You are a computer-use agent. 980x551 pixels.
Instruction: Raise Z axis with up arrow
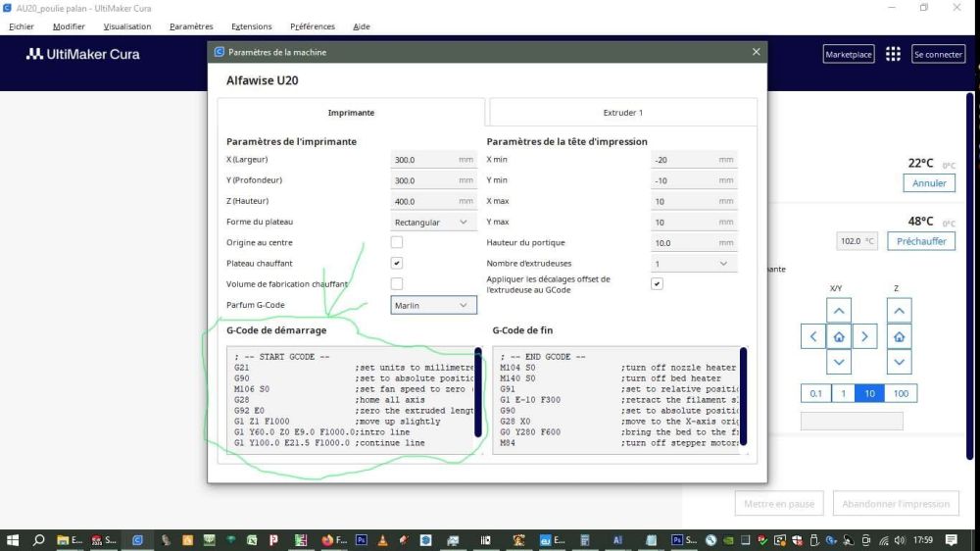coord(899,311)
